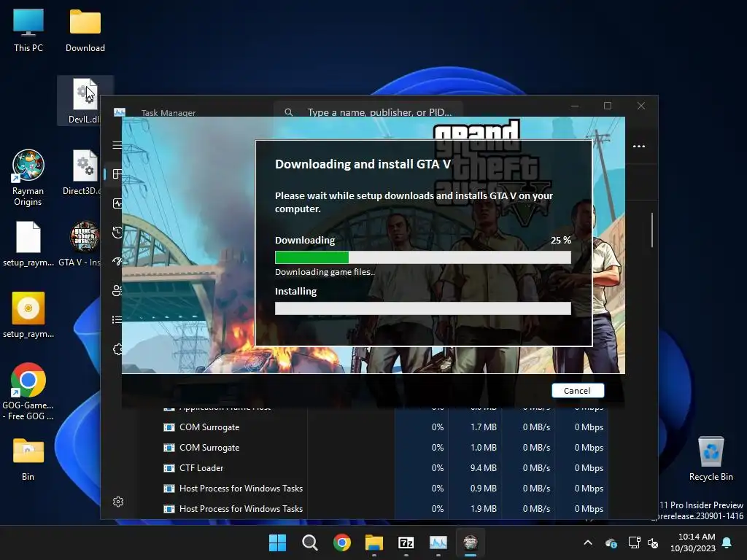Viewport: 747px width, 560px height.
Task: Click GTA V installer taskbar icon
Action: (471, 542)
